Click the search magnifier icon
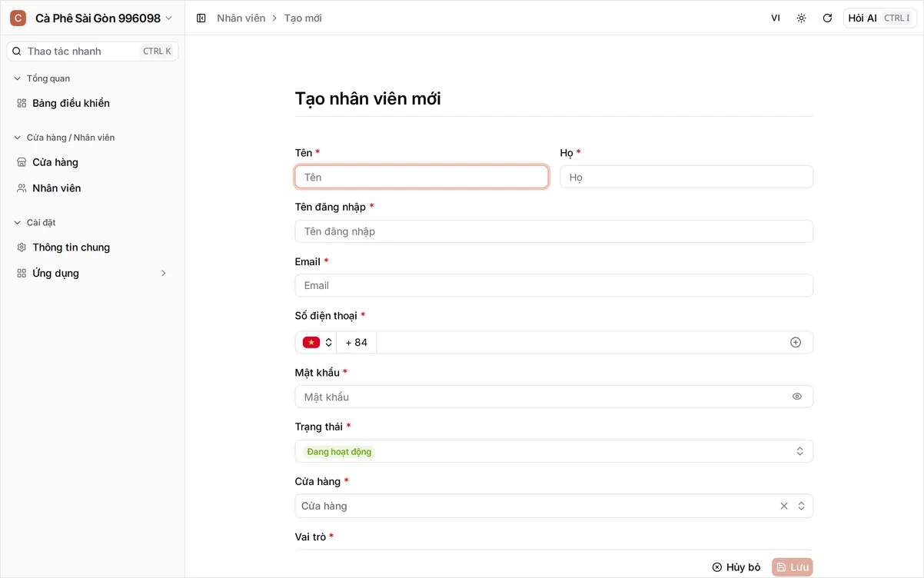The width and height of the screenshot is (924, 578). (17, 51)
